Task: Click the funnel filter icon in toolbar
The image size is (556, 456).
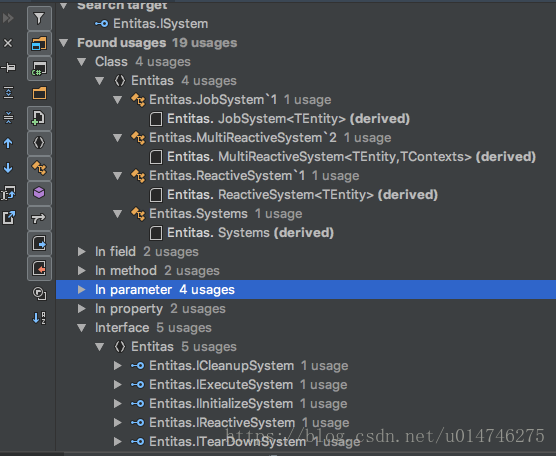Action: pyautogui.click(x=39, y=18)
